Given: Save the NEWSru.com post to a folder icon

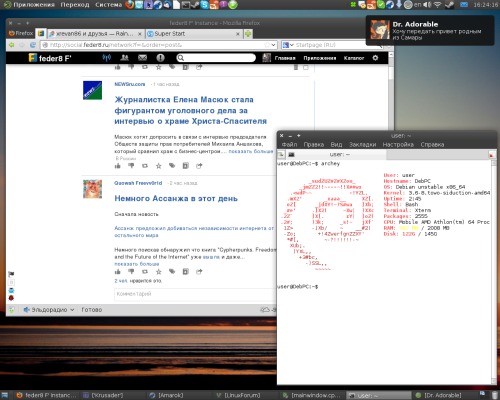Looking at the screenshot, I should coord(186,166).
